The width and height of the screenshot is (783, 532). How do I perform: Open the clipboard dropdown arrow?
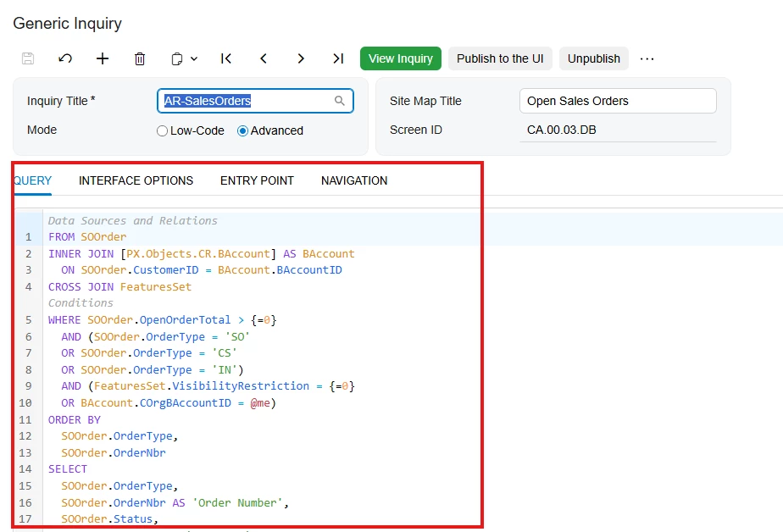[194, 59]
